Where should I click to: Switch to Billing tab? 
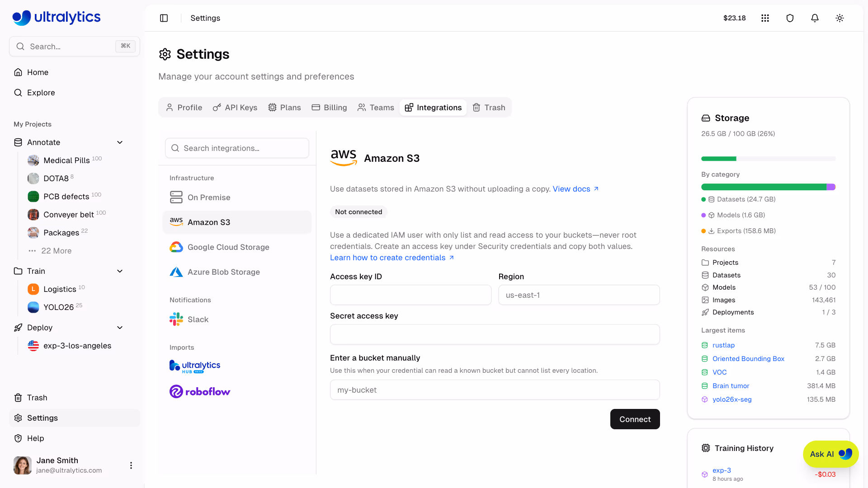point(329,108)
